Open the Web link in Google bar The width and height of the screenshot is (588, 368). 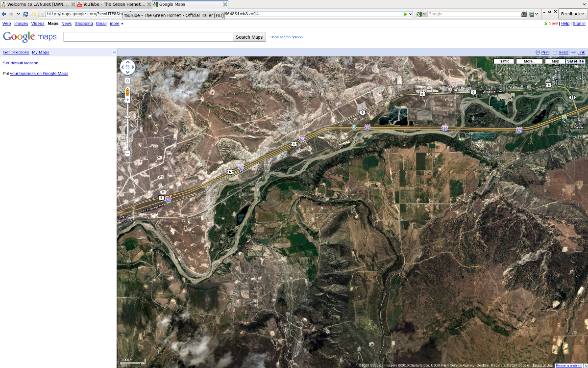[6, 24]
